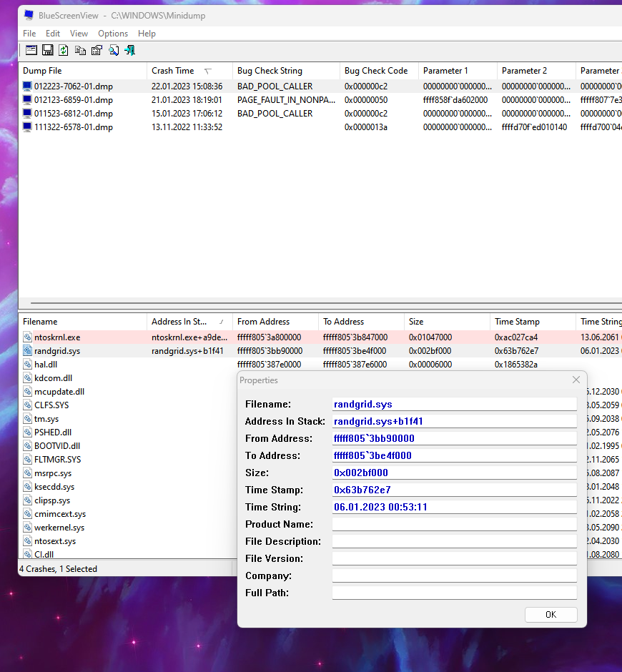Sort by To Address column header
The width and height of the screenshot is (622, 672).
click(x=361, y=322)
